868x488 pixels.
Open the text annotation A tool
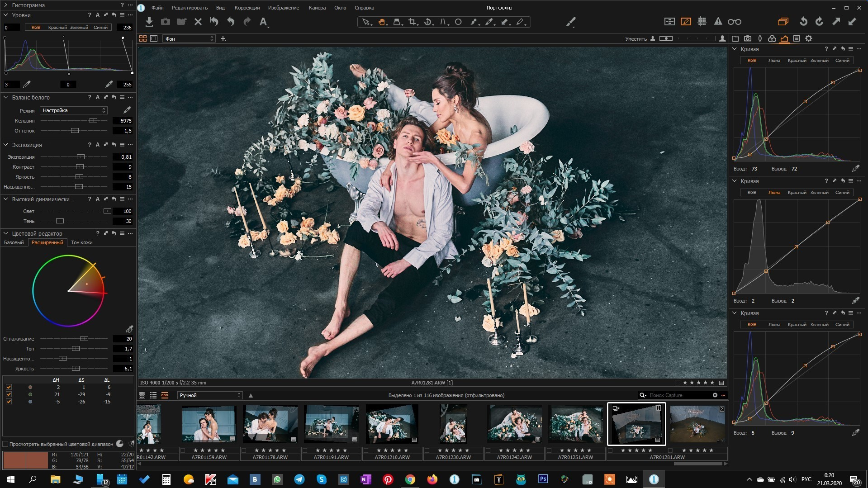pyautogui.click(x=263, y=22)
